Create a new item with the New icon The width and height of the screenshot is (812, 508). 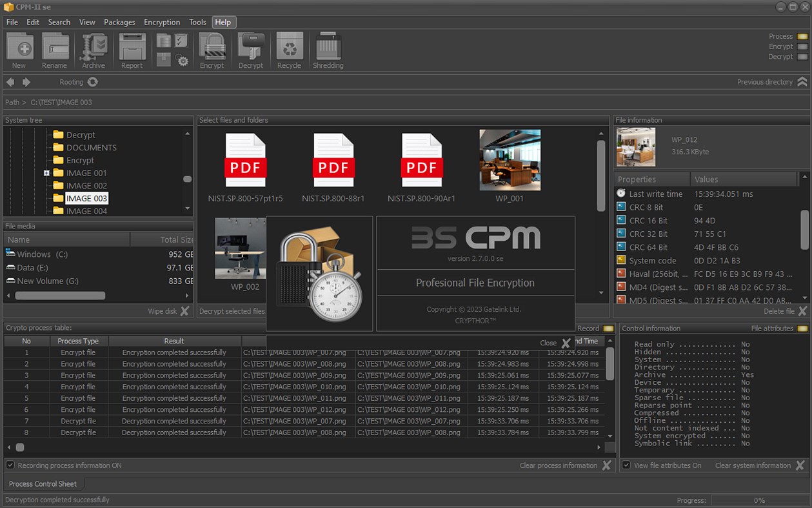[x=19, y=48]
